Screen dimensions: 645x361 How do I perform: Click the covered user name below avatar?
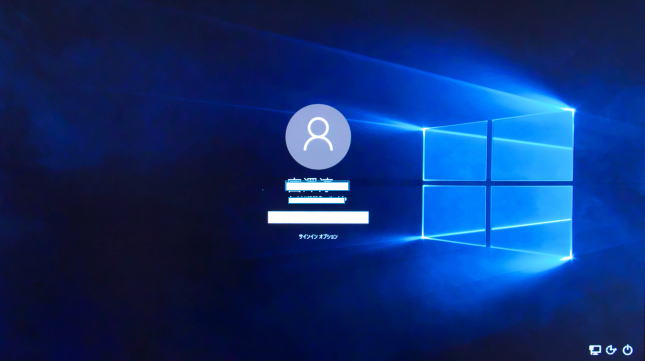[x=317, y=186]
